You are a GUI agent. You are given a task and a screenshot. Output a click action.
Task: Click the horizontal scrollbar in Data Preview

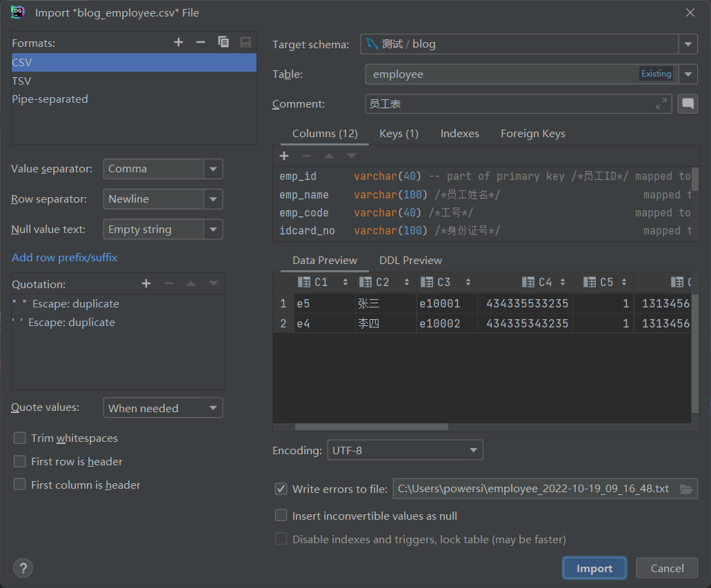tap(372, 427)
